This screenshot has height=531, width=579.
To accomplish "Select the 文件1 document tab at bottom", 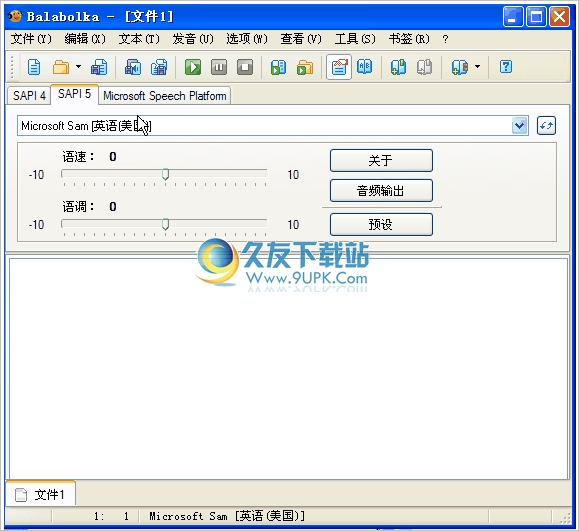I will tap(41, 494).
